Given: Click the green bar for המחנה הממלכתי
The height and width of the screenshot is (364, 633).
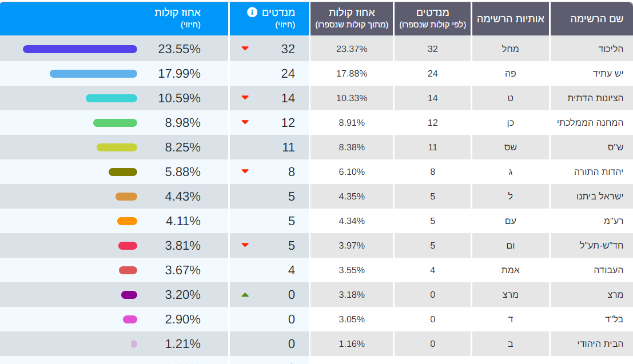Looking at the screenshot, I should pyautogui.click(x=115, y=123).
